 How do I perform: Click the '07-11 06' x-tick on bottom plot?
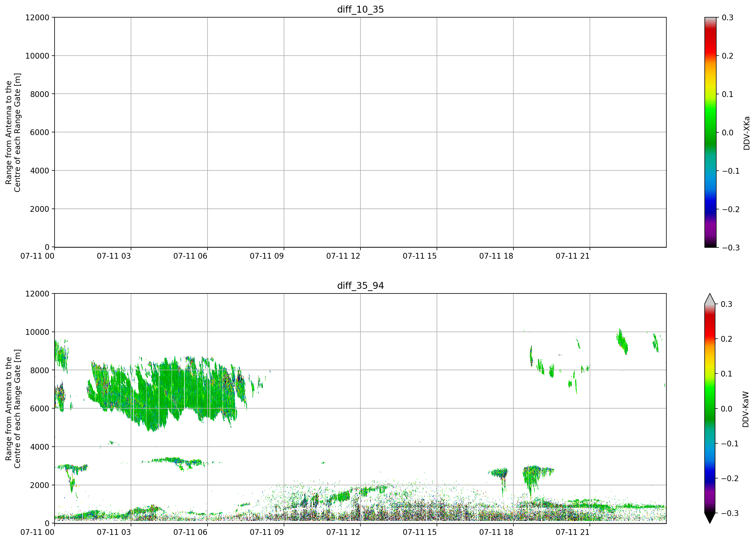[190, 532]
